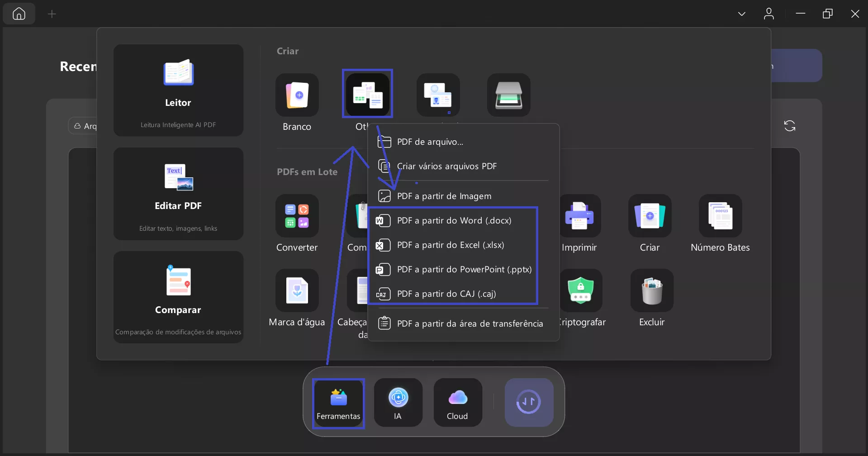The height and width of the screenshot is (456, 868).
Task: Click the create PDF from other files icon
Action: [x=367, y=95]
